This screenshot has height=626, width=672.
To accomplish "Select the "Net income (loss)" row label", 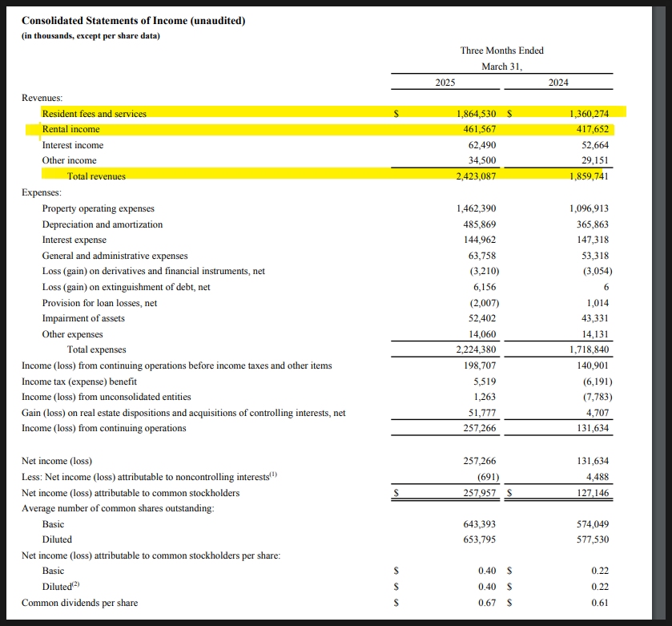I will (x=57, y=461).
